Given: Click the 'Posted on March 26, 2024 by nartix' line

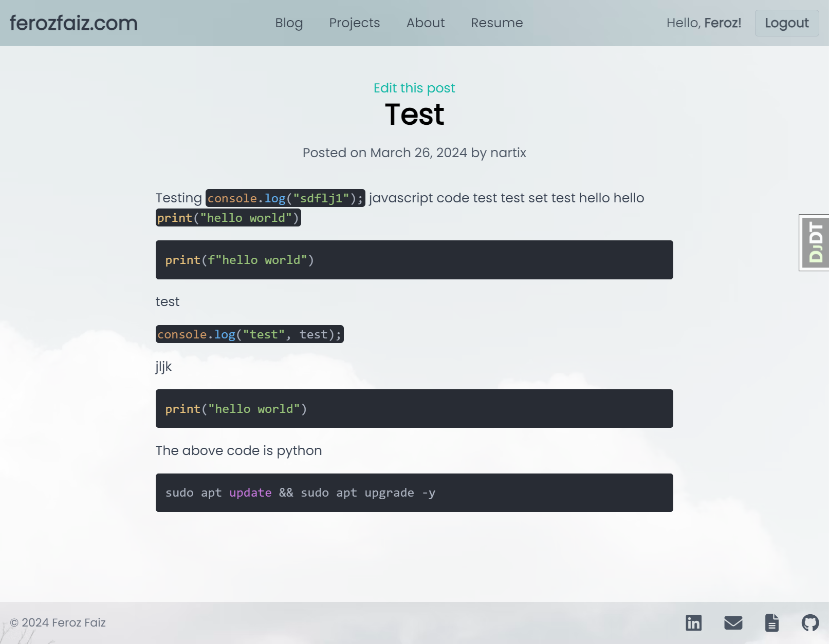Looking at the screenshot, I should (414, 153).
